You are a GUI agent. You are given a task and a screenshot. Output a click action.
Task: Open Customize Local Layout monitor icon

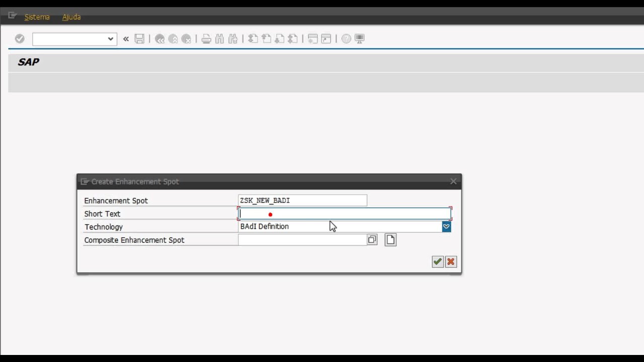[359, 39]
